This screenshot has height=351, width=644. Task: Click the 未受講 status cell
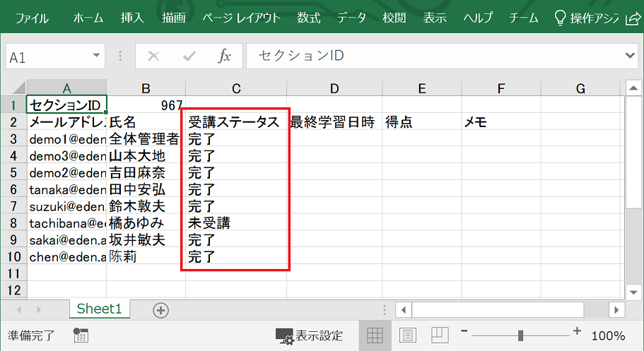236,223
